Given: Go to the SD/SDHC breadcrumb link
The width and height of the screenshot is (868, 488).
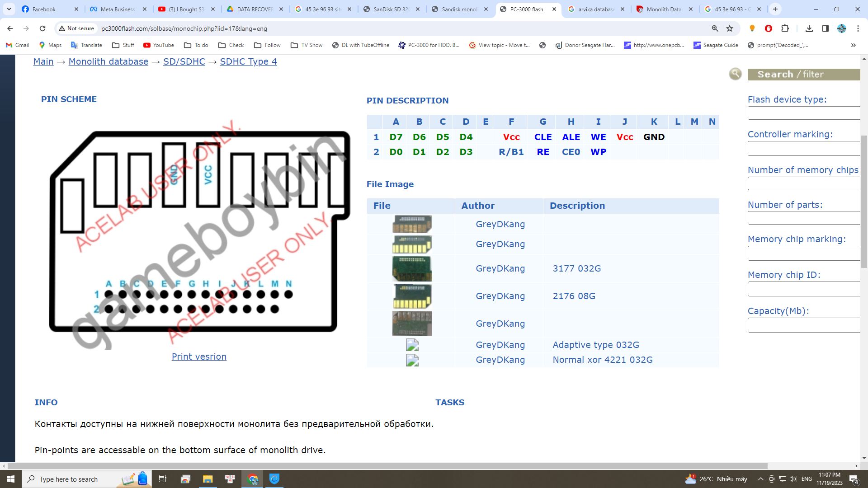Looking at the screenshot, I should pos(184,61).
